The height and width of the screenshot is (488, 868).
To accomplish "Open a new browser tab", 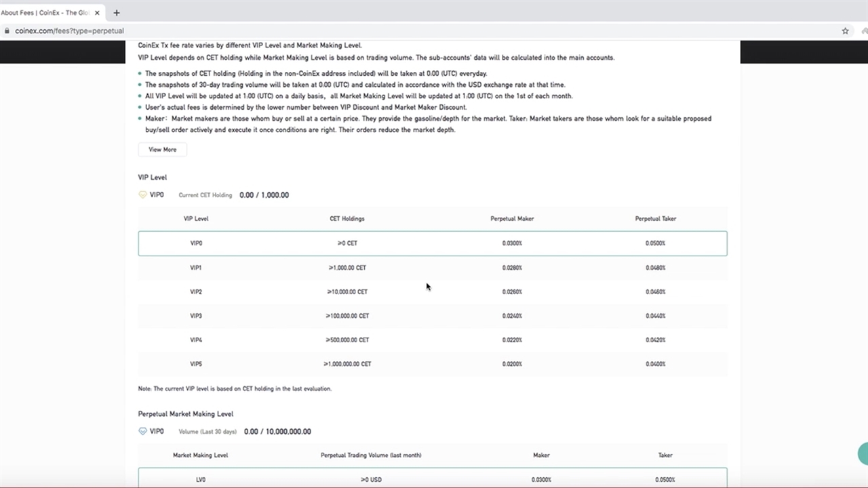I will click(117, 13).
